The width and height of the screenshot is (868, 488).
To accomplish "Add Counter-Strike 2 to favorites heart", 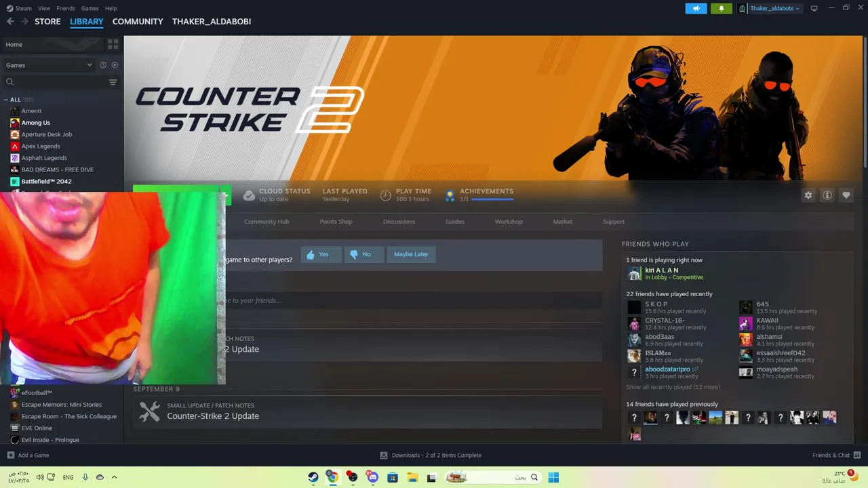I will [x=846, y=195].
